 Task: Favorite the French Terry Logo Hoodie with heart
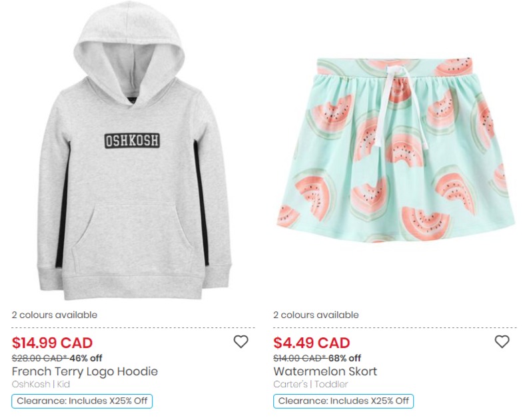click(241, 341)
